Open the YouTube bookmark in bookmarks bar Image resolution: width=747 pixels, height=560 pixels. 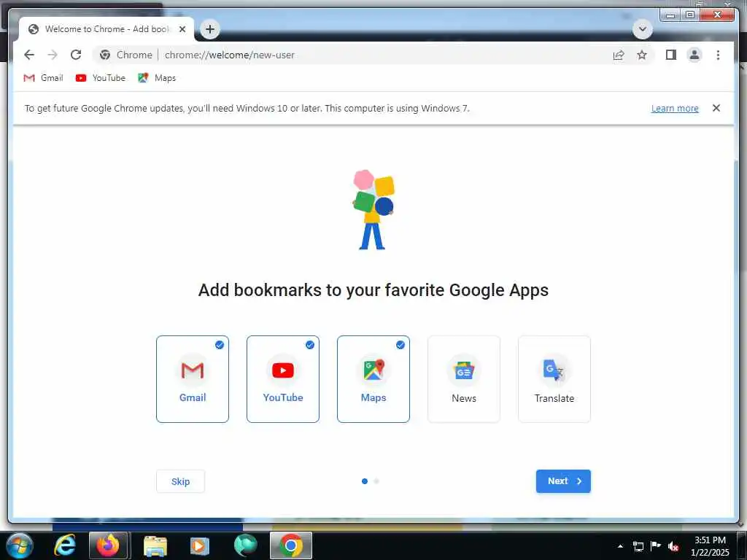tap(101, 77)
